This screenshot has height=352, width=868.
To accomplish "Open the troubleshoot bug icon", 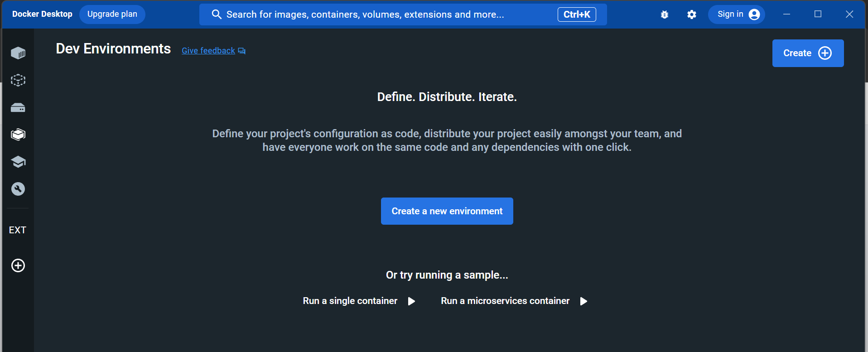I will pos(665,14).
